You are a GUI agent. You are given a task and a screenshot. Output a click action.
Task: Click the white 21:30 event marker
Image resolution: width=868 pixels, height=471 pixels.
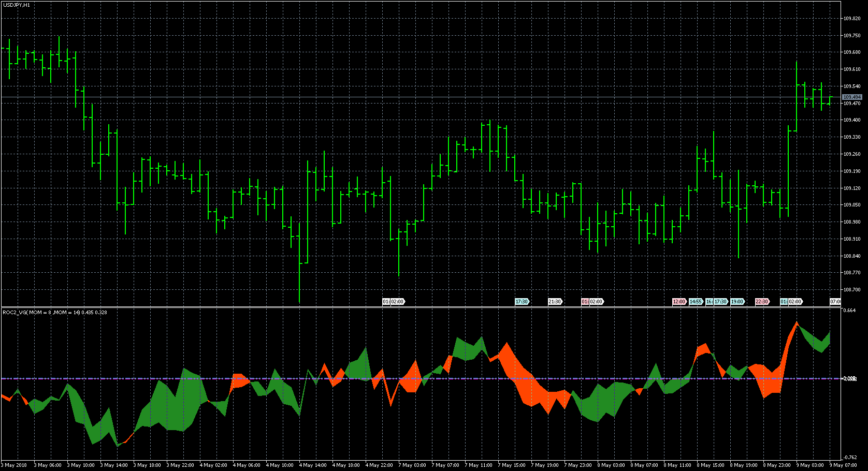point(555,302)
